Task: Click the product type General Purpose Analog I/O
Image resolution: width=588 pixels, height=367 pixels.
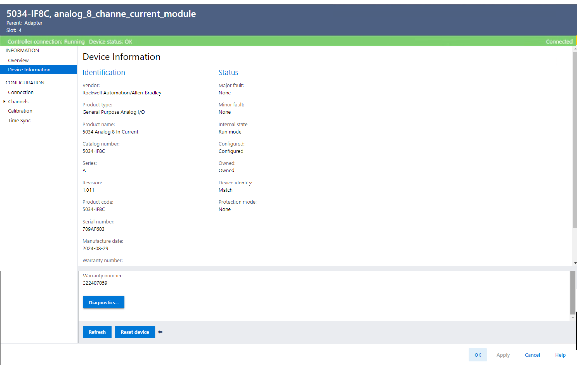Action: [114, 112]
